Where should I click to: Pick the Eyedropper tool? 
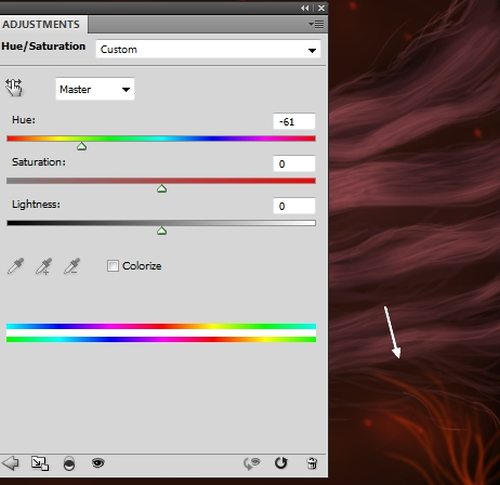[x=16, y=266]
